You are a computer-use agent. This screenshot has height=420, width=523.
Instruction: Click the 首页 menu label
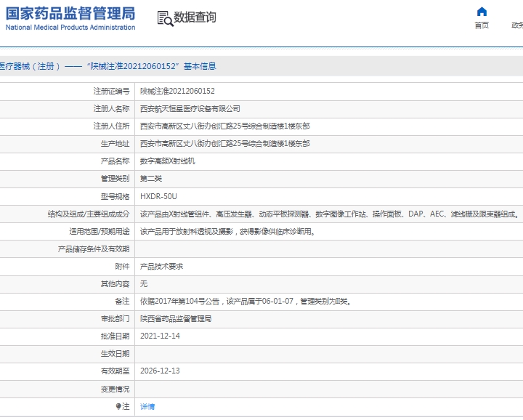pos(482,25)
